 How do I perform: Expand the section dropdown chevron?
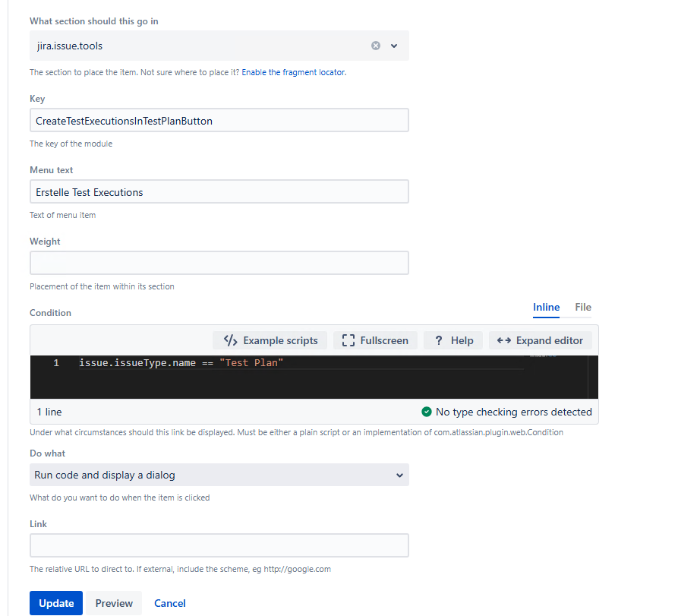[x=394, y=46]
